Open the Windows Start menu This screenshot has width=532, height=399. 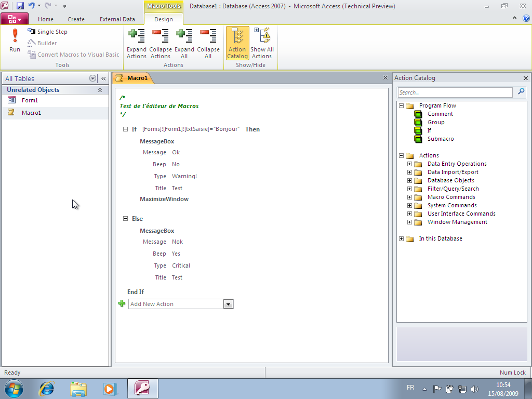tap(14, 389)
